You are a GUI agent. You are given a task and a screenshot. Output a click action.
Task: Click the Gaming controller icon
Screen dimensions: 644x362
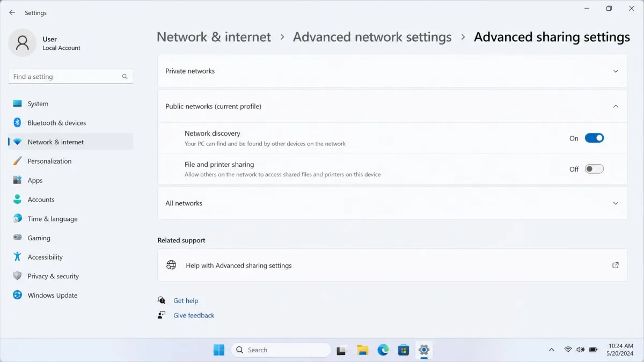point(17,238)
